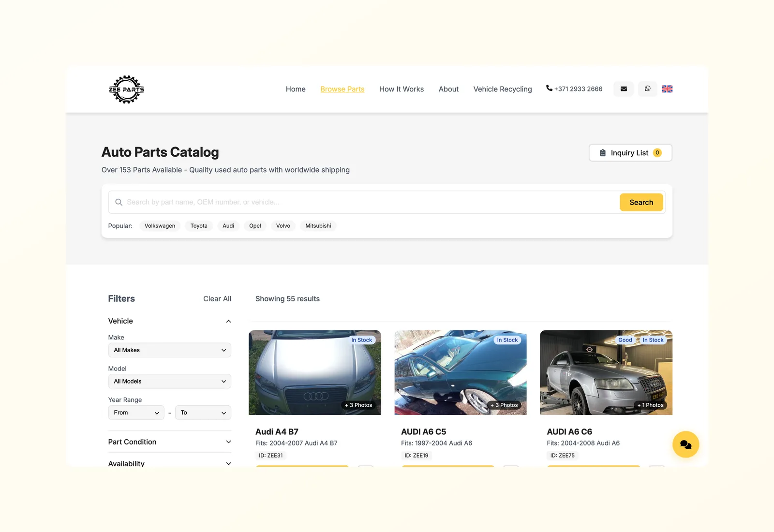This screenshot has width=774, height=532.
Task: Click + 3 Photos badge on AUDI A6 C5
Action: 504,405
